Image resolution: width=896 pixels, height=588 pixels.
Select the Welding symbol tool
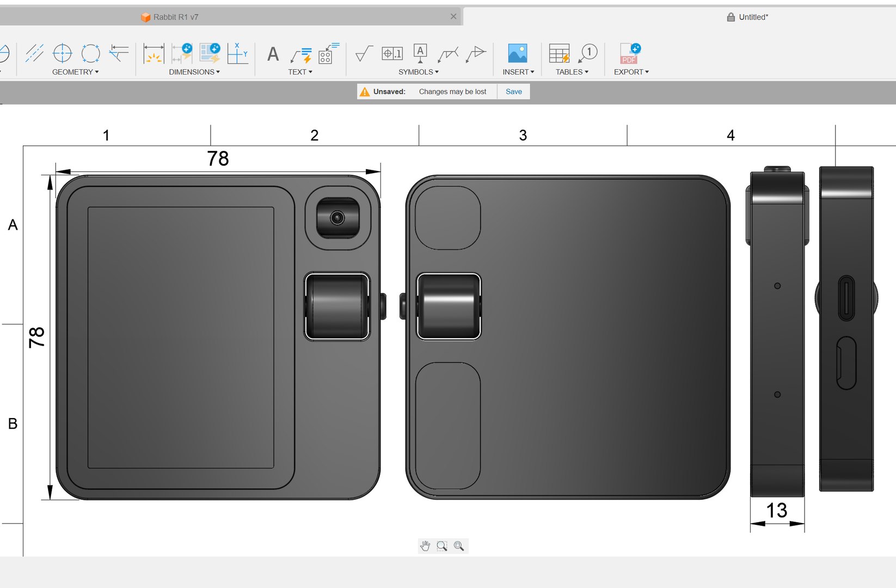pos(448,54)
